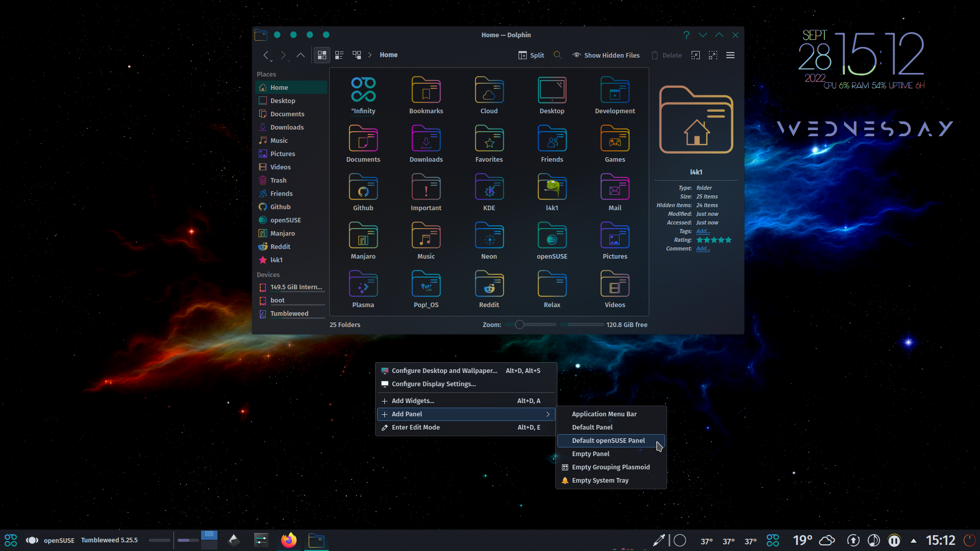
Task: Open Dolphin's search tool
Action: coord(557,55)
